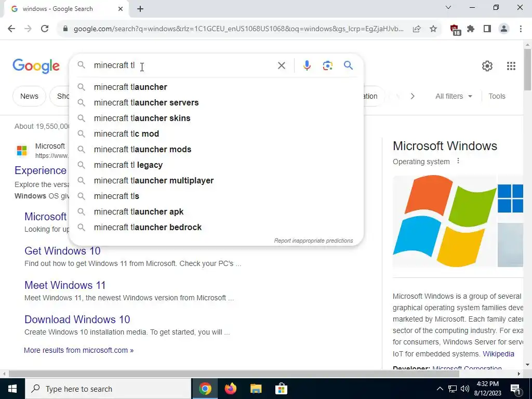Viewport: 532px width, 399px height.
Task: Open the new tab plus button
Action: (x=140, y=9)
